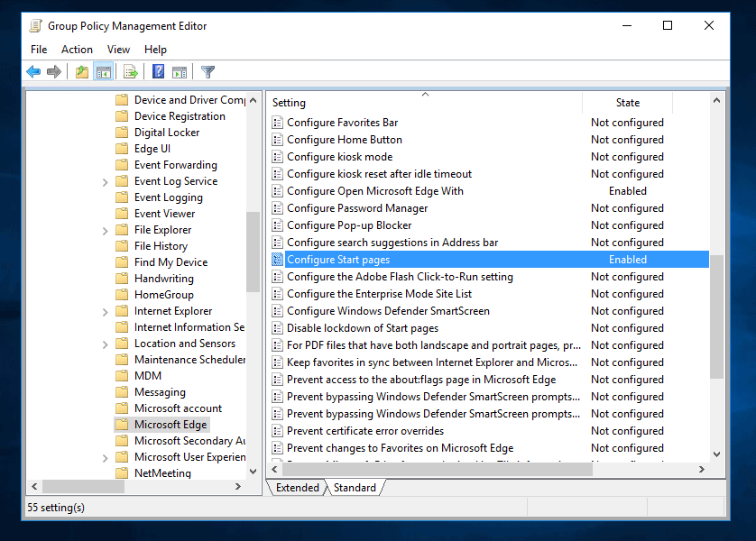Toggle the console tree pane icon
This screenshot has width=756, height=541.
pos(104,72)
